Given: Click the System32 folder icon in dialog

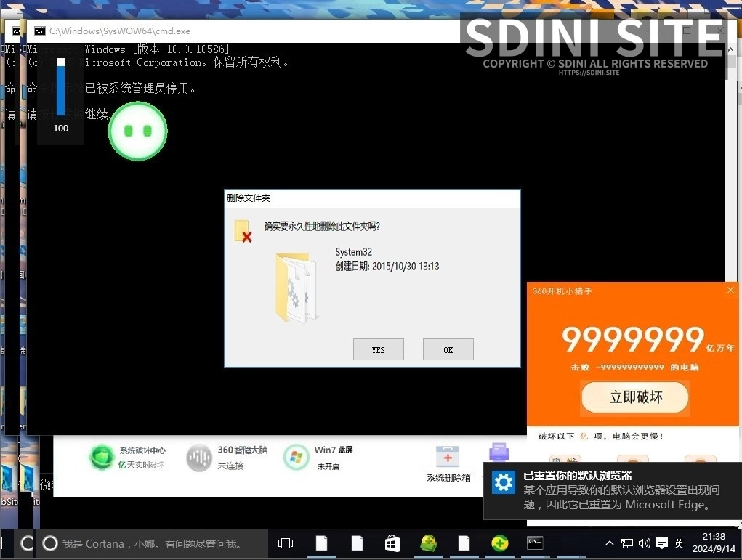Looking at the screenshot, I should [x=297, y=288].
